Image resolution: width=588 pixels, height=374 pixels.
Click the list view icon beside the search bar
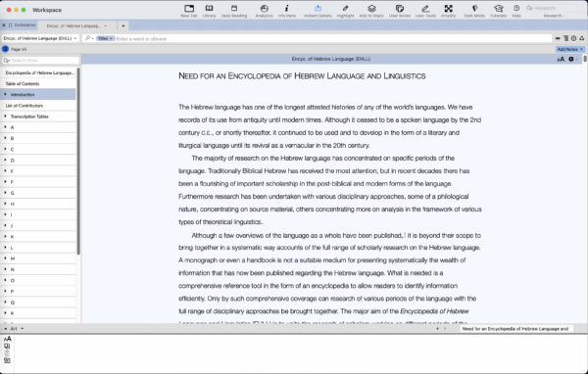click(x=565, y=38)
